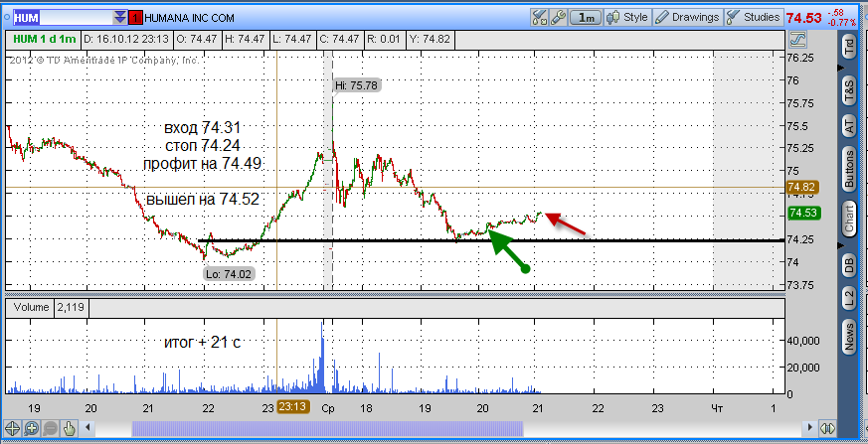Click the curve-shaped icon above the price axis
868x444 pixels.
[x=797, y=40]
